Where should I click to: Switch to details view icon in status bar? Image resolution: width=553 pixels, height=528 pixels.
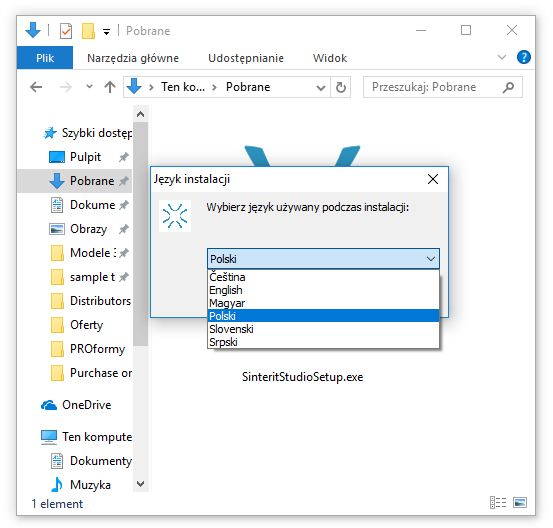[x=498, y=502]
